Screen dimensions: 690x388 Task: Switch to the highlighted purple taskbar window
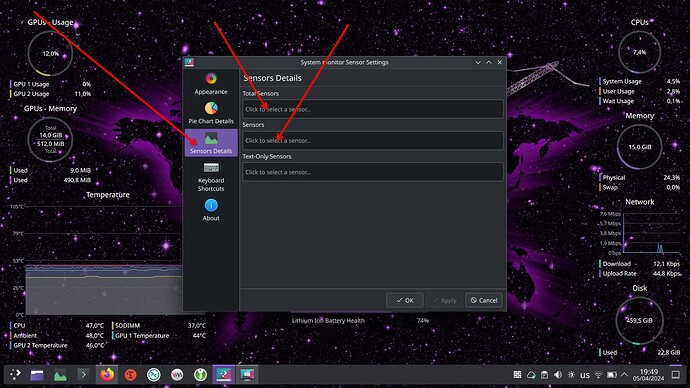tap(224, 375)
